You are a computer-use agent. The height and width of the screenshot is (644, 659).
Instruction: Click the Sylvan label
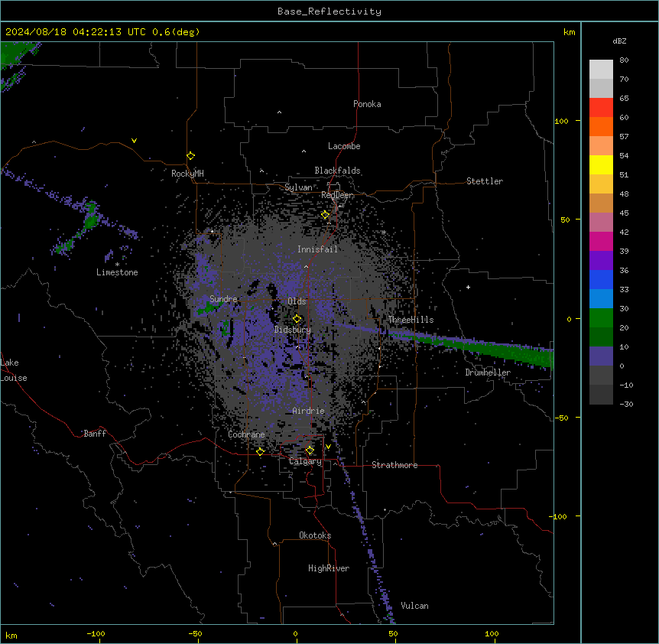coord(298,187)
